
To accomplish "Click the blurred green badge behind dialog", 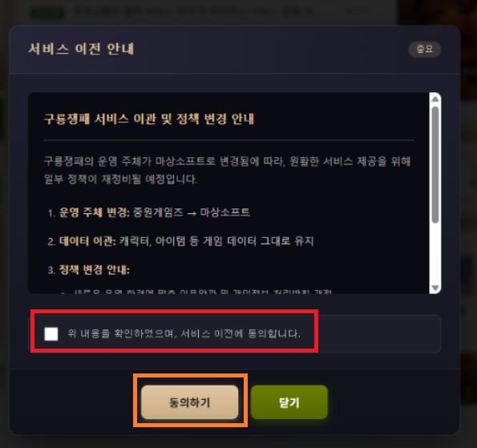I will [x=48, y=13].
